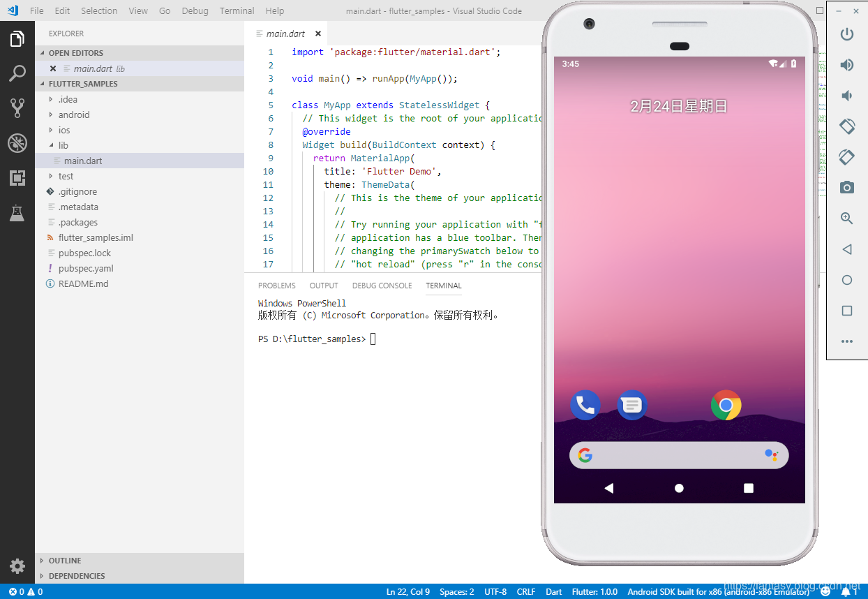Take emulator screenshot with camera icon

pos(846,188)
